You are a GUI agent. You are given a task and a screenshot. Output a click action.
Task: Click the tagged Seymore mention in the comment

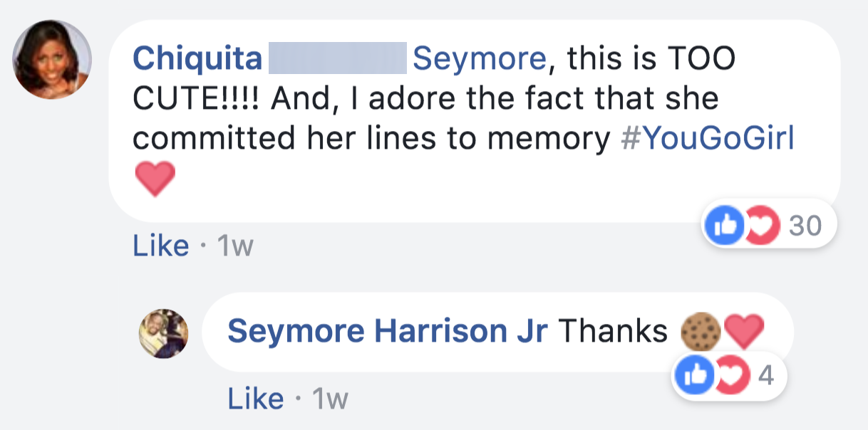478,58
